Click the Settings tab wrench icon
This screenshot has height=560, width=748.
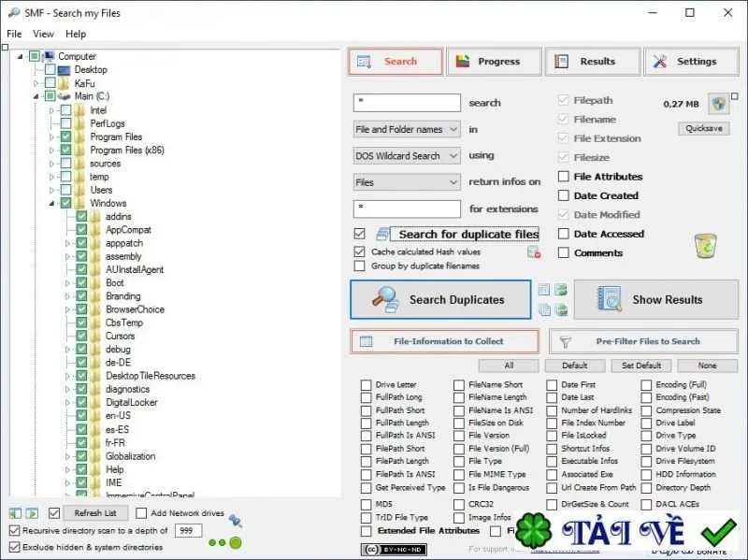pos(660,62)
